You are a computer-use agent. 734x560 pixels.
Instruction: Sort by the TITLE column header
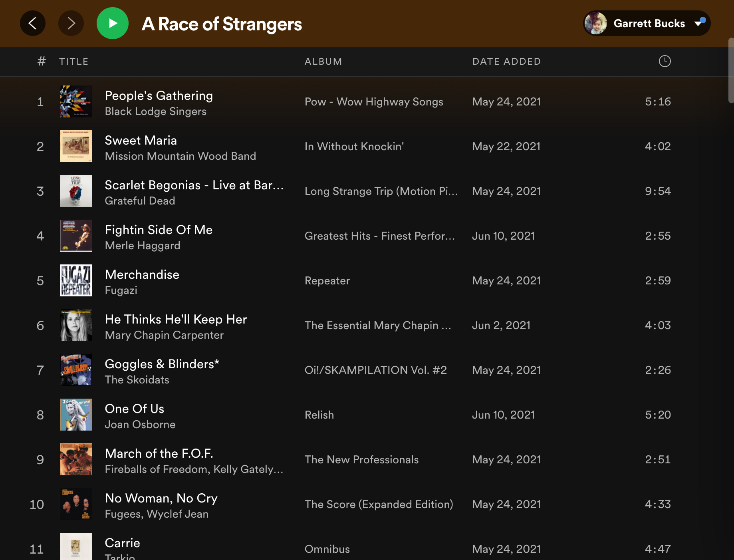(74, 62)
